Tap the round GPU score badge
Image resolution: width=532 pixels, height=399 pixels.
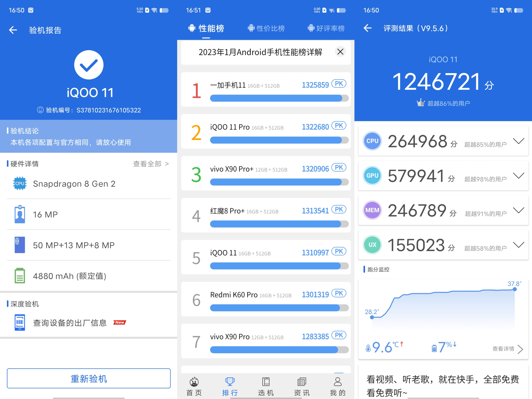click(x=372, y=176)
